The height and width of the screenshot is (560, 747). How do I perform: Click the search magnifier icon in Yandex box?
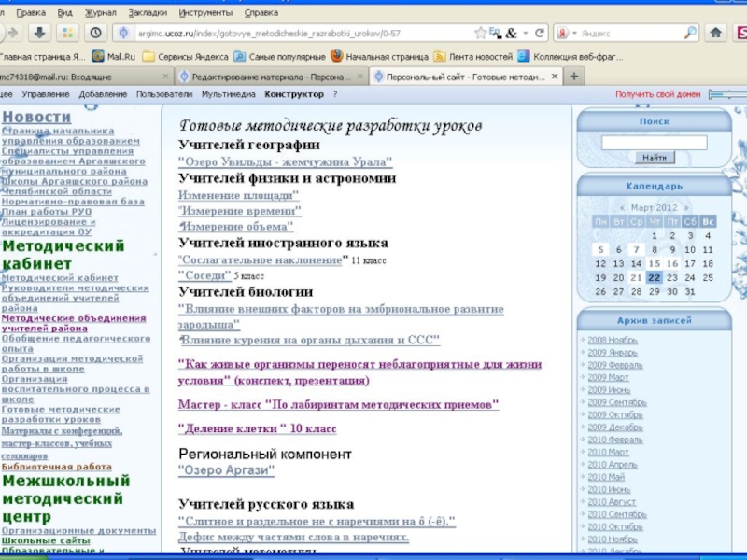click(x=689, y=33)
